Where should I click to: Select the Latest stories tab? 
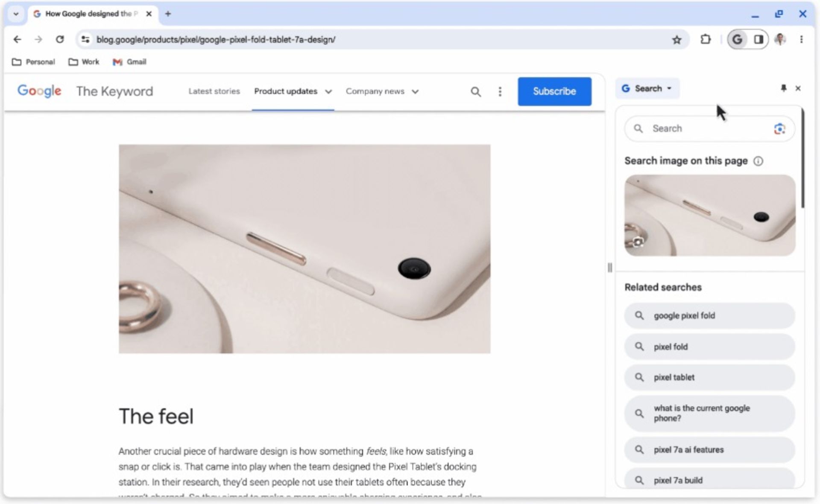pos(214,91)
